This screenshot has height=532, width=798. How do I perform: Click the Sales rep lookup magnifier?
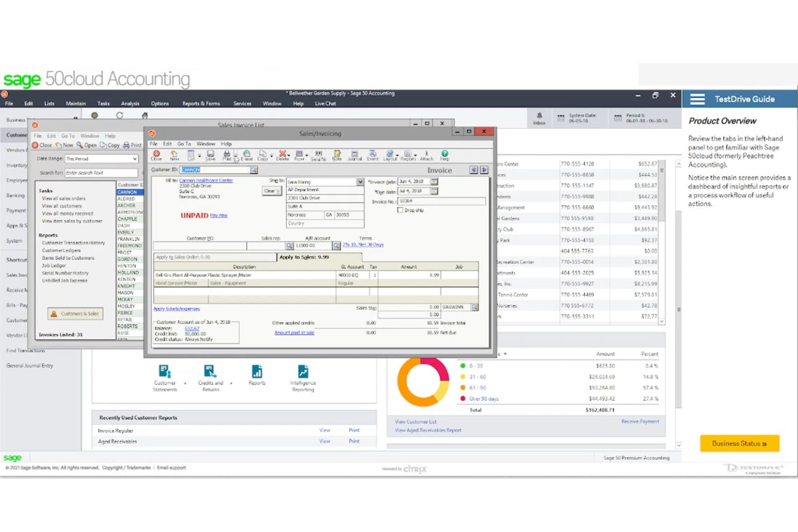(290, 246)
